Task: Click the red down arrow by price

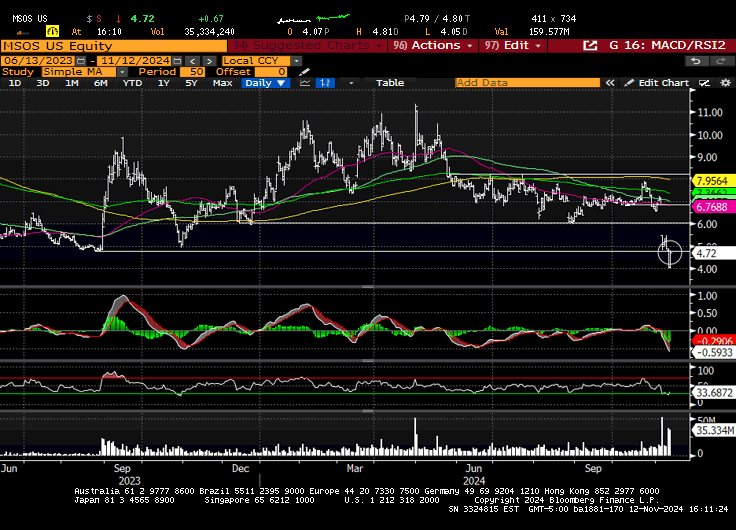Action: (x=118, y=19)
